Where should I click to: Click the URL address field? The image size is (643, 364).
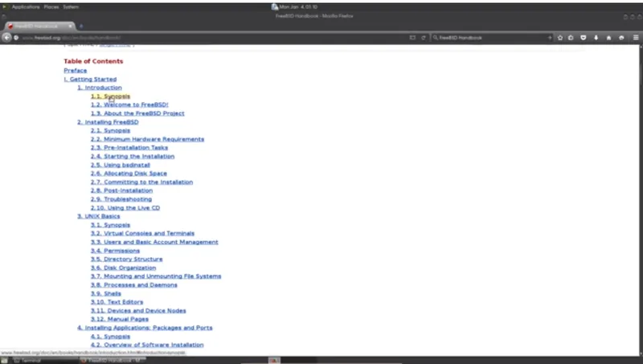(x=213, y=38)
